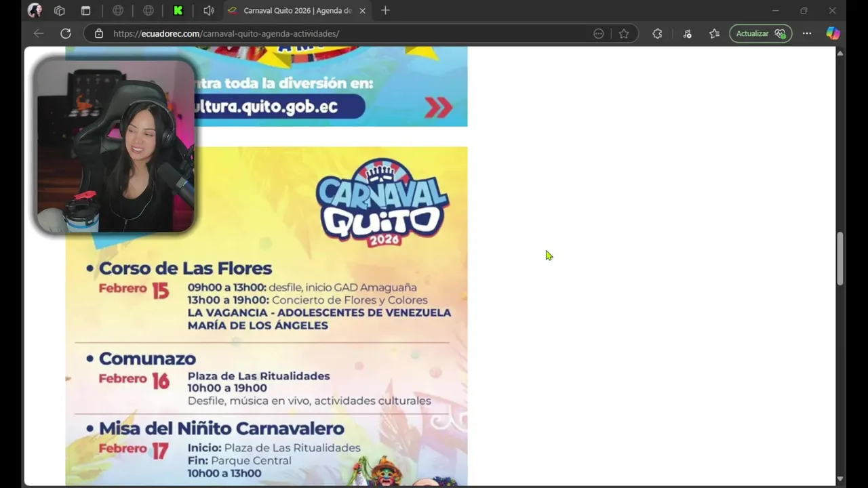Open a new tab with plus button
Viewport: 868px width, 488px height.
pyautogui.click(x=385, y=11)
